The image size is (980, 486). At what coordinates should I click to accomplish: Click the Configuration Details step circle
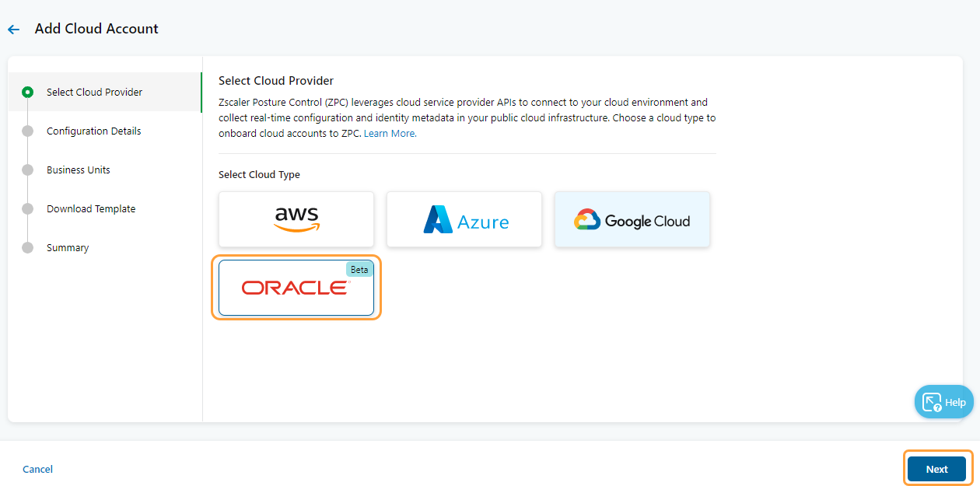(28, 131)
